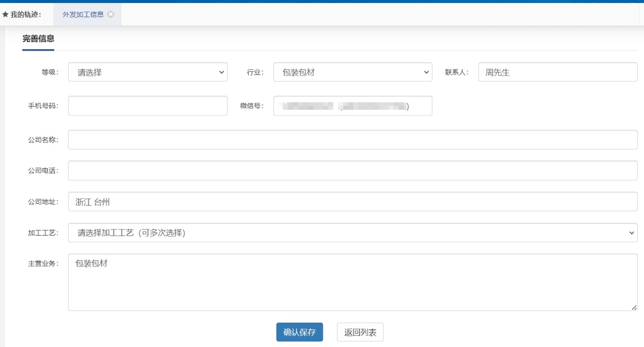
Task: Click the 主营业务 textarea resize handle
Action: tap(633, 307)
